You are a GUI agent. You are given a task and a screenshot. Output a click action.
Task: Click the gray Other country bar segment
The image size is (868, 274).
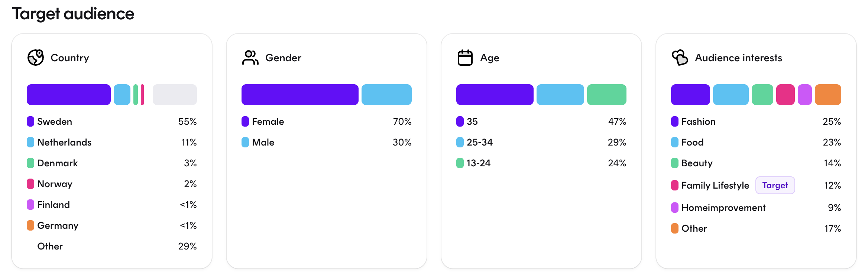(175, 95)
